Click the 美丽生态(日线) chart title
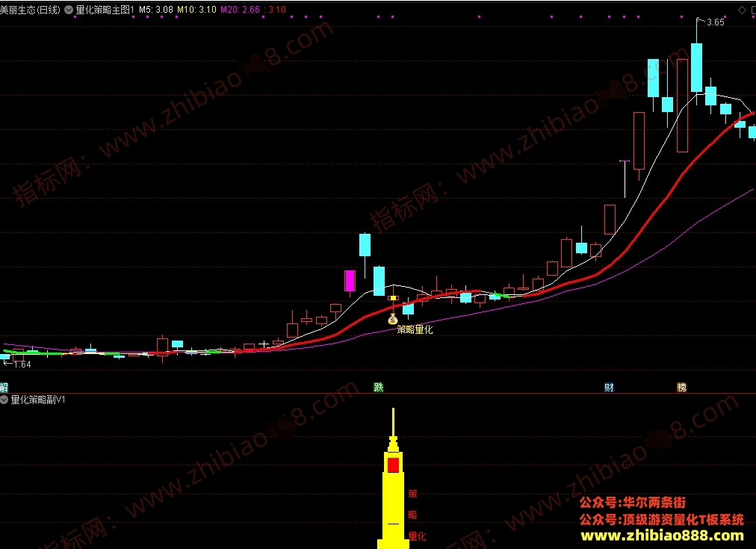The width and height of the screenshot is (756, 549). click(31, 10)
